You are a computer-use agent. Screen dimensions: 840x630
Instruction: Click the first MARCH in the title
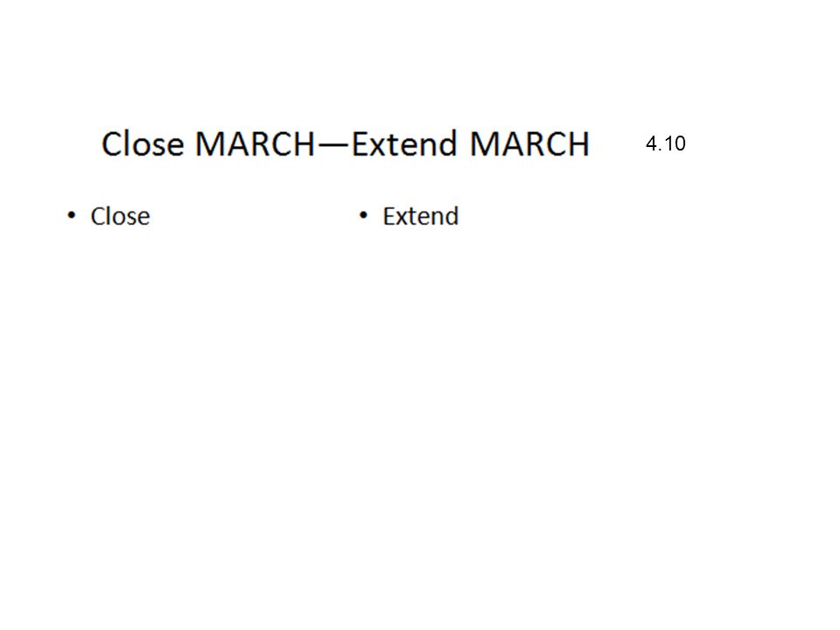coord(255,143)
